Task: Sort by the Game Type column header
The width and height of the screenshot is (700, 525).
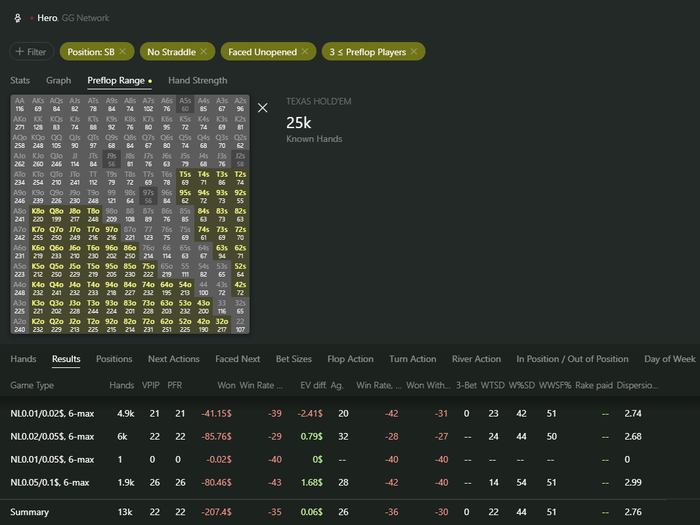Action: (32, 385)
